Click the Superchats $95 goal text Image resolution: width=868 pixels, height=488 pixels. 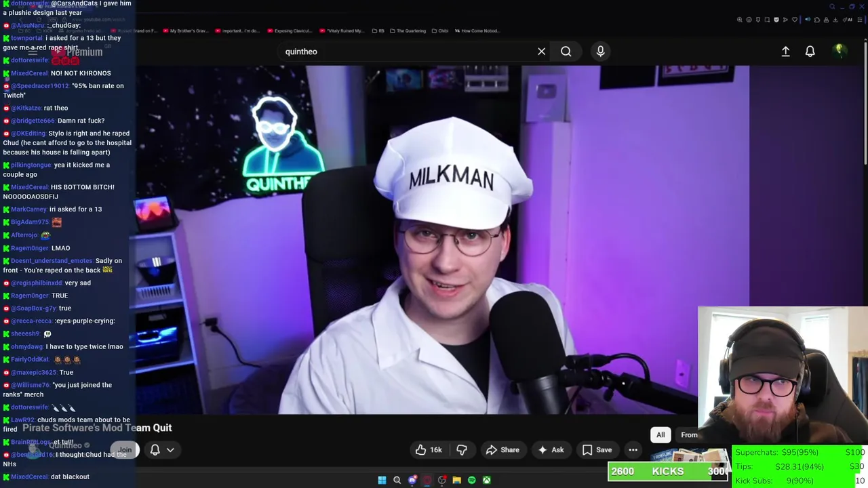776,452
